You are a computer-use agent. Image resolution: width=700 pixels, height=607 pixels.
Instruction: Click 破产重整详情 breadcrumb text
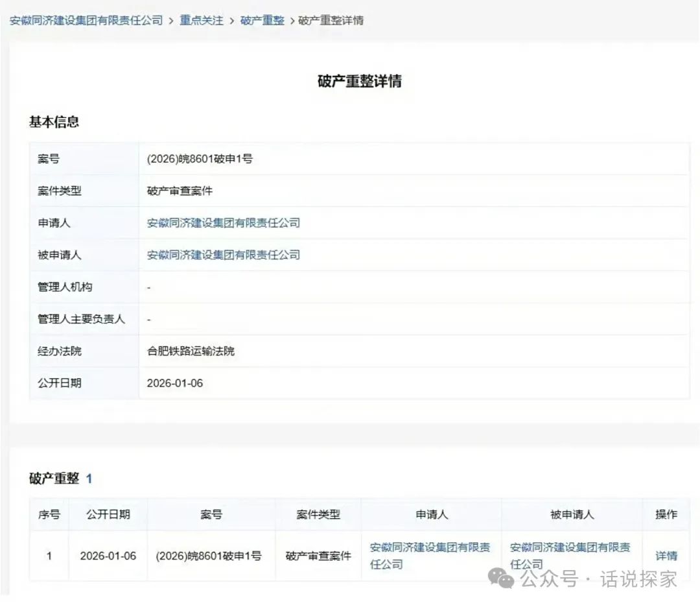pos(331,21)
